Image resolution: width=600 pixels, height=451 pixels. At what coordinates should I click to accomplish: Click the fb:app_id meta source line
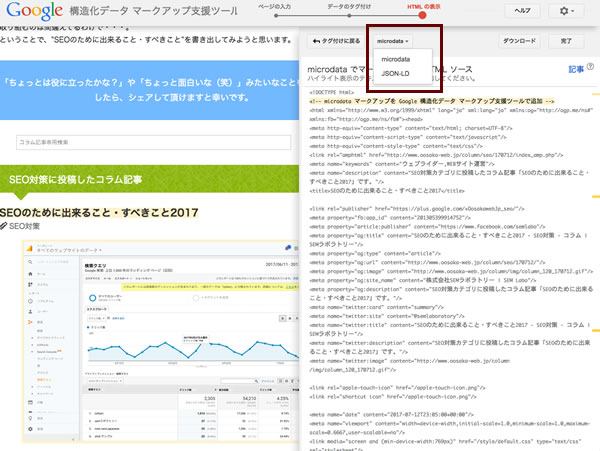point(391,218)
